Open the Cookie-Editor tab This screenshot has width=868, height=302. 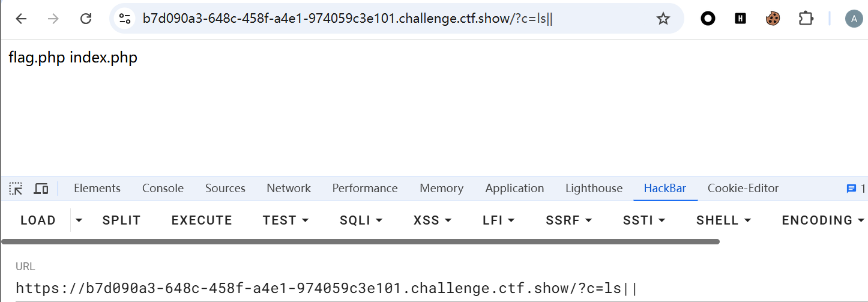743,189
